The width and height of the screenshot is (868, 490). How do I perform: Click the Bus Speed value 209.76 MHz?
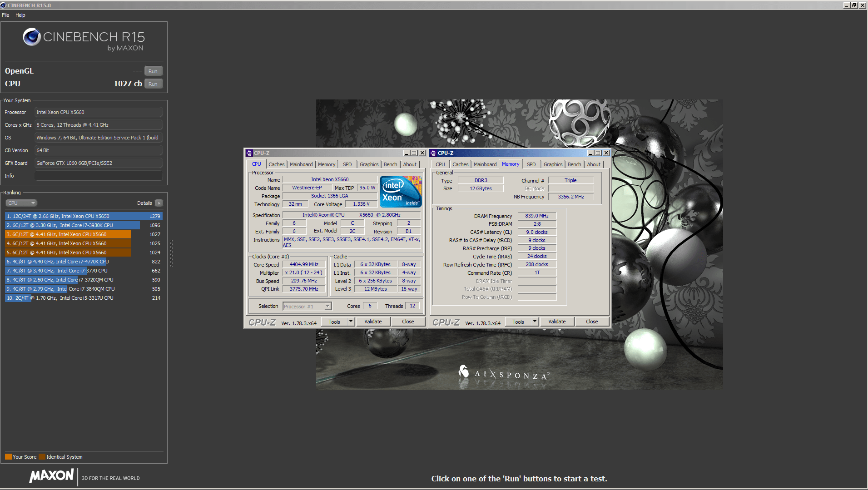(x=304, y=281)
